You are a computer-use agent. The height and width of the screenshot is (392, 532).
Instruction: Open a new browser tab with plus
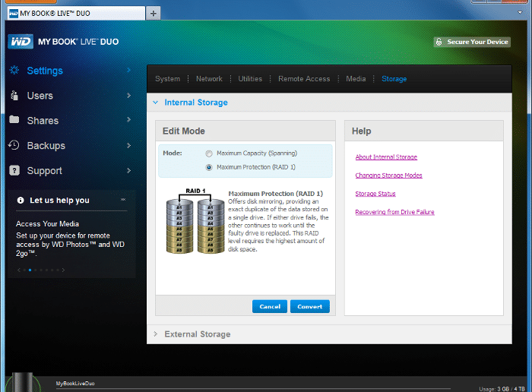(x=154, y=13)
